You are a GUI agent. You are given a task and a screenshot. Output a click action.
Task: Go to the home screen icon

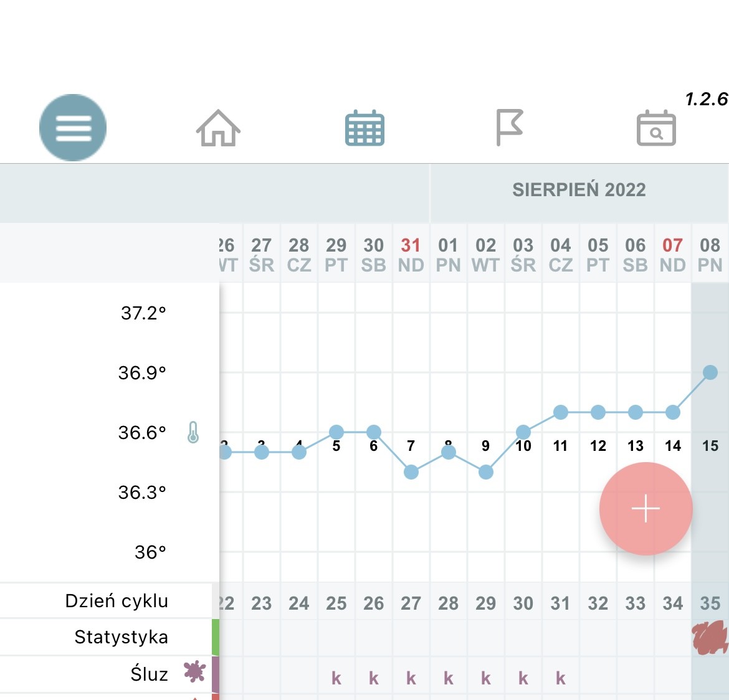tap(218, 128)
